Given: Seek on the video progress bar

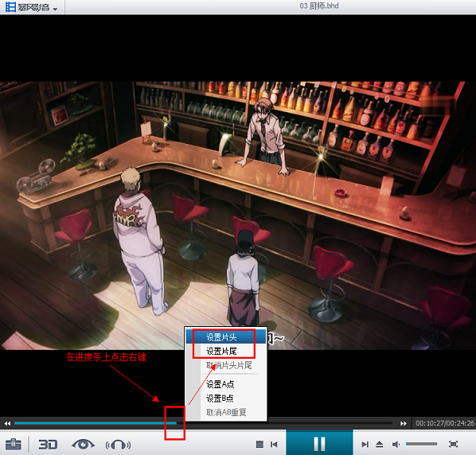Looking at the screenshot, I should (x=204, y=423).
